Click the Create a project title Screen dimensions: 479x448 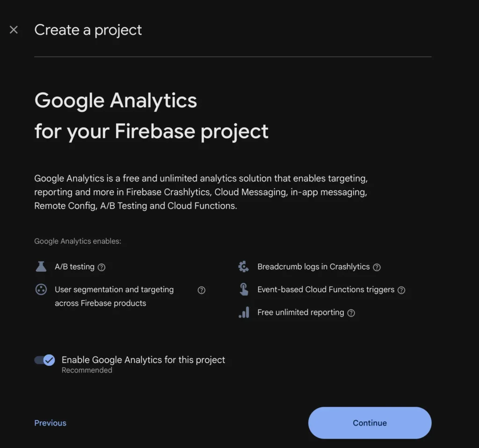pyautogui.click(x=88, y=30)
